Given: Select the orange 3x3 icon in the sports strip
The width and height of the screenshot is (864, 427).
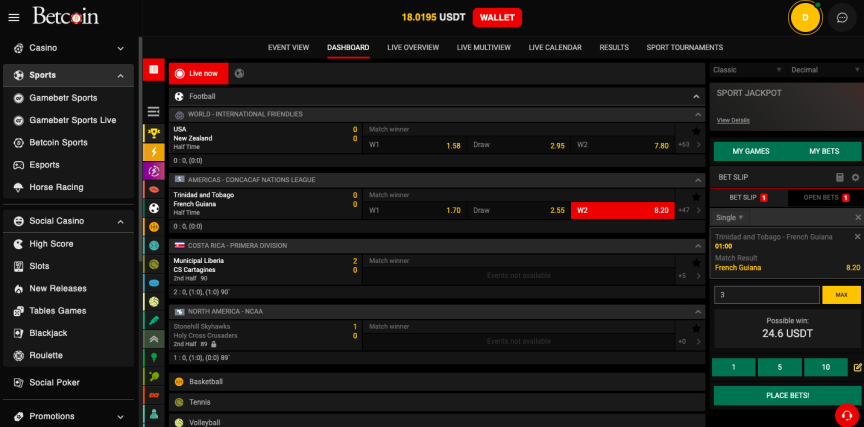Looking at the screenshot, I should [x=154, y=395].
